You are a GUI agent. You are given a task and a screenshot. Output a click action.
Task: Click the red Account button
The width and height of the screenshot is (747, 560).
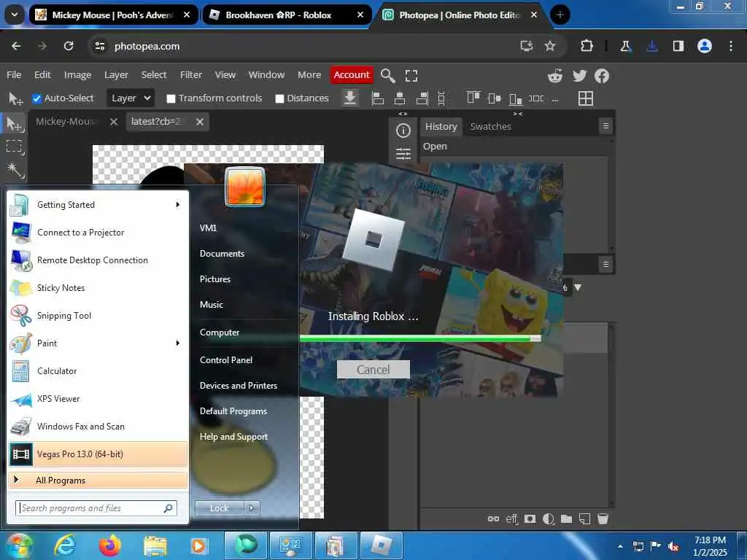point(352,75)
